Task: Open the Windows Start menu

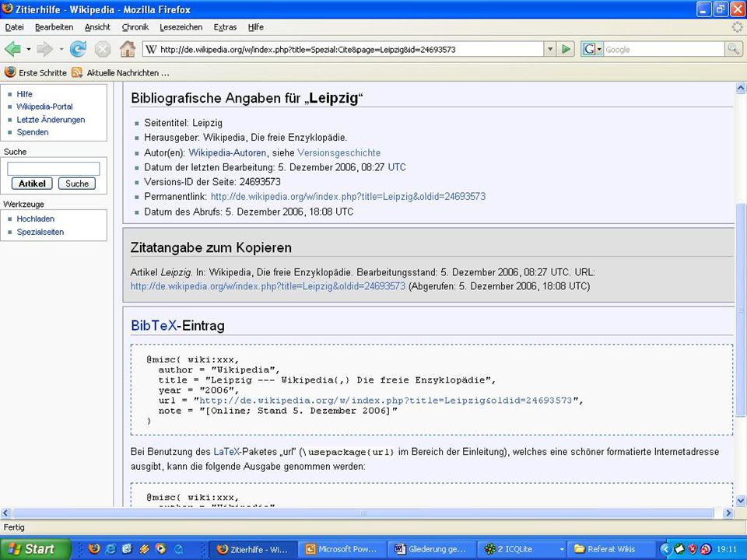Action: (x=35, y=549)
